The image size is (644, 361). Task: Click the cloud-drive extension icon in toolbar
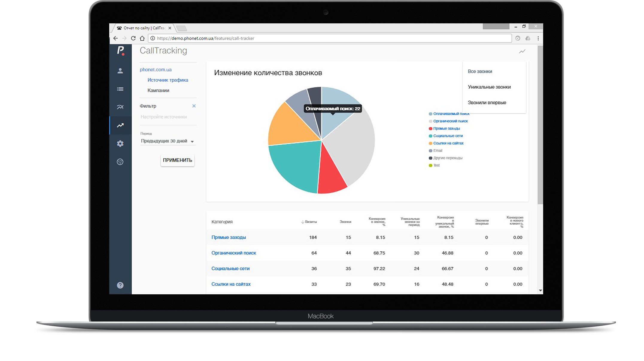tap(528, 38)
